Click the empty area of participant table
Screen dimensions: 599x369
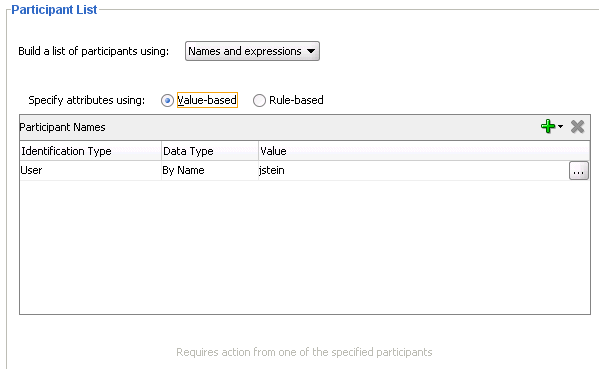pyautogui.click(x=305, y=247)
